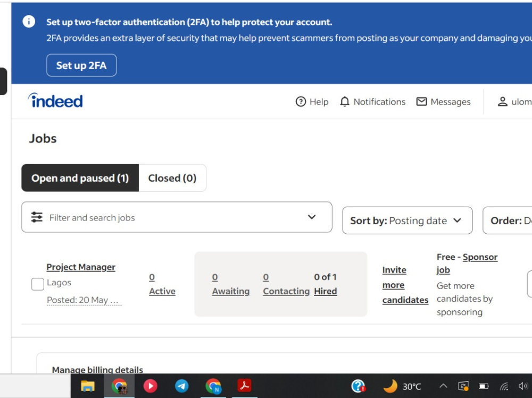The width and height of the screenshot is (532, 398).
Task: Click the filter sliders icon in the search box
Action: (x=37, y=217)
